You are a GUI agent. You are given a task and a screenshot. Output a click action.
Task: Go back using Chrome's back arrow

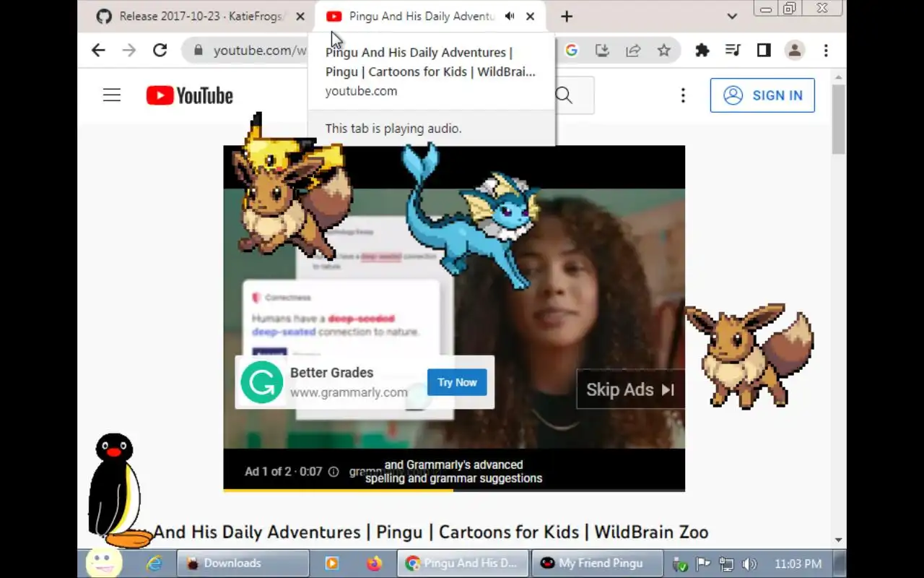point(98,50)
